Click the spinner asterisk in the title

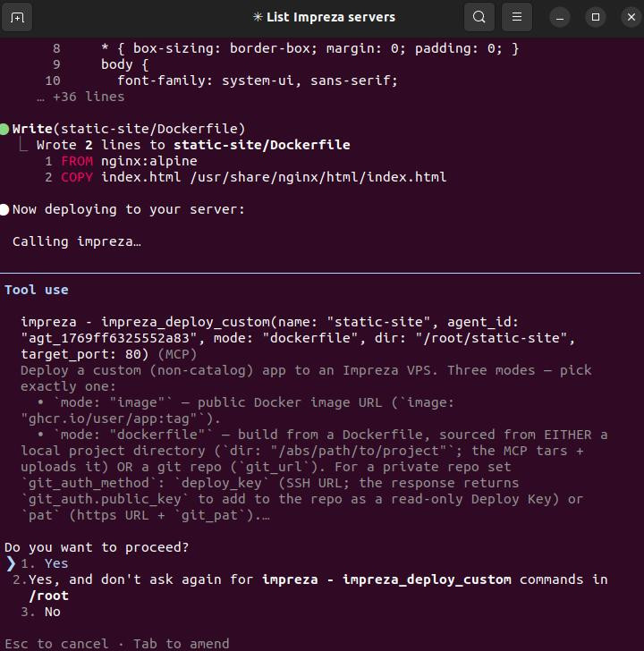pyautogui.click(x=258, y=17)
